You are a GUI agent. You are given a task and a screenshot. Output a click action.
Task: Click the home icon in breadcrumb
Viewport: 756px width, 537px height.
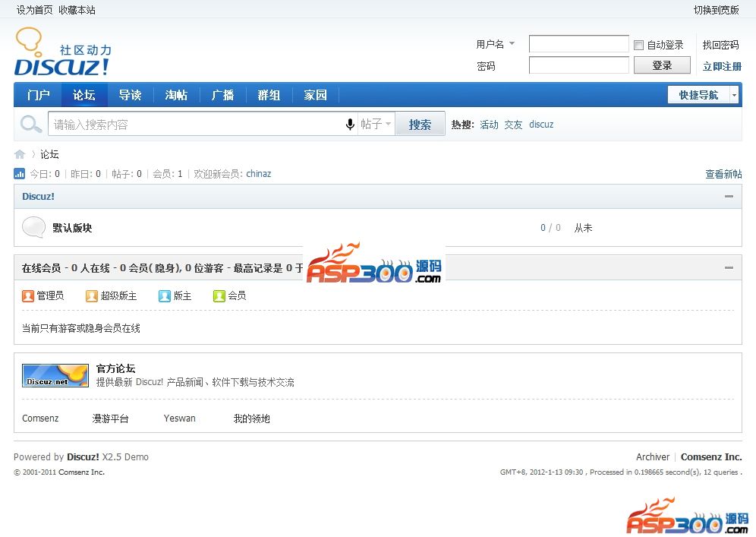20,154
